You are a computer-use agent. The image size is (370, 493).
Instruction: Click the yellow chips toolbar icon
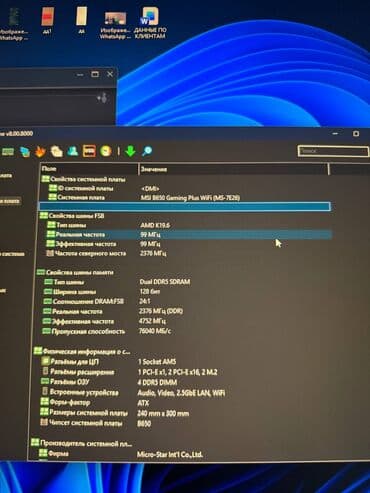tap(56, 152)
